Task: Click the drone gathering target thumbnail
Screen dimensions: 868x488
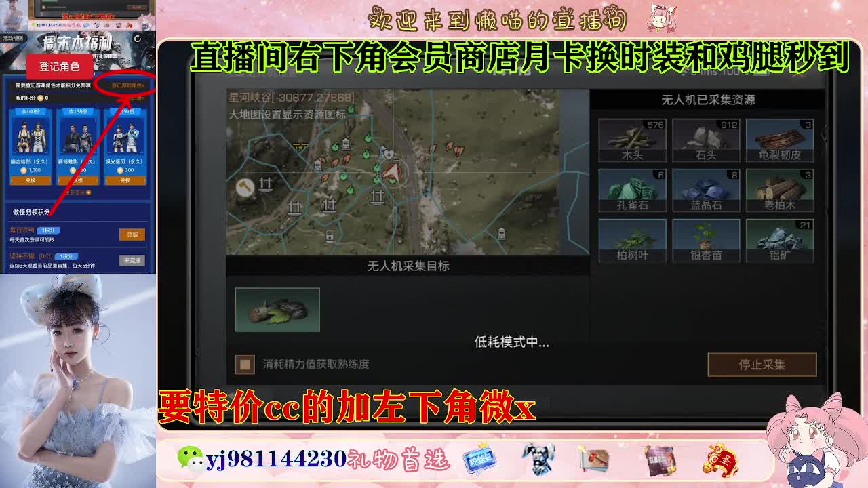Action: 279,309
